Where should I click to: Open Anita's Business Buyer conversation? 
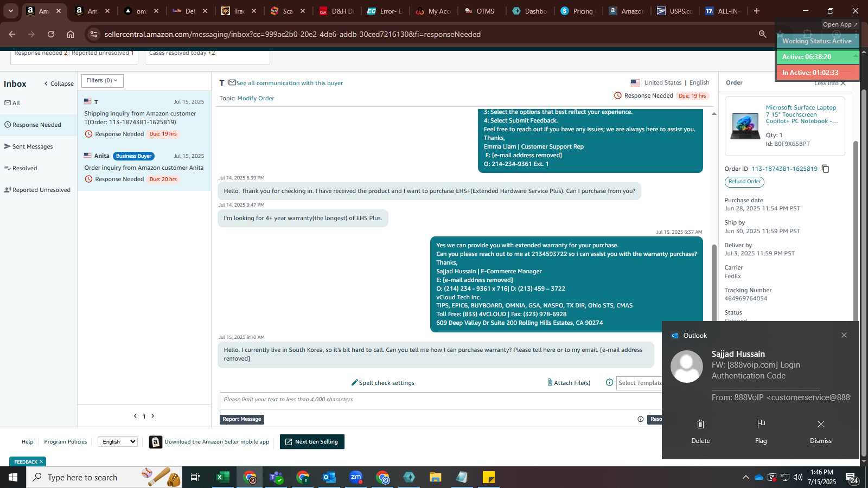(144, 168)
